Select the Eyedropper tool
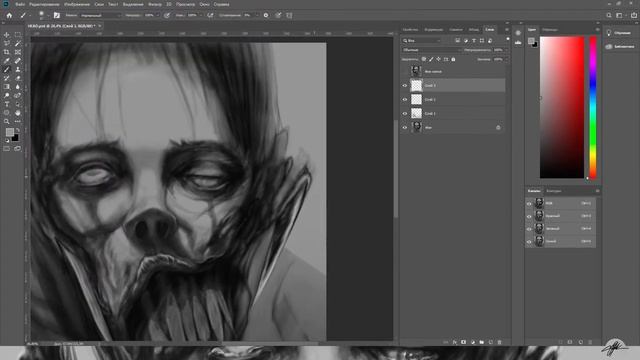The image size is (640, 360). (x=7, y=61)
